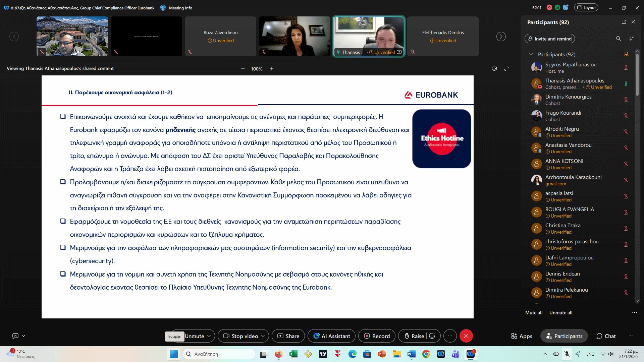The image size is (644, 362).
Task: Open Stop video options dropdown
Action: pos(263,336)
